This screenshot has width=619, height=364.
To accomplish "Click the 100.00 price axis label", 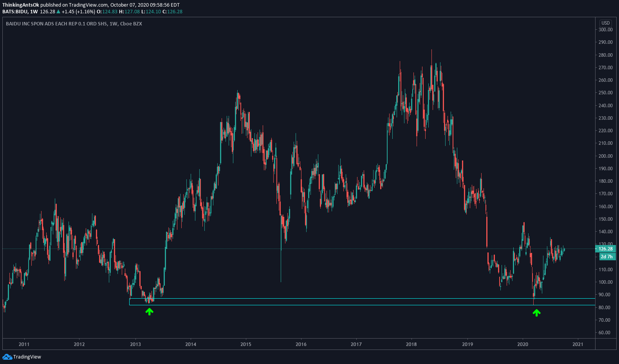I will (x=606, y=282).
